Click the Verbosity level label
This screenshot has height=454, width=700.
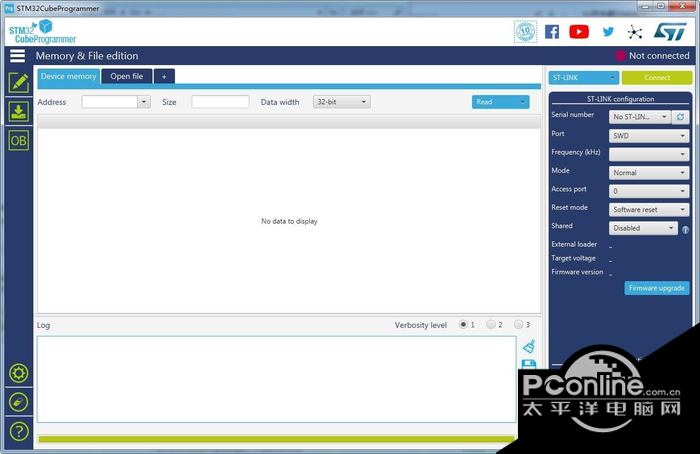tap(421, 325)
